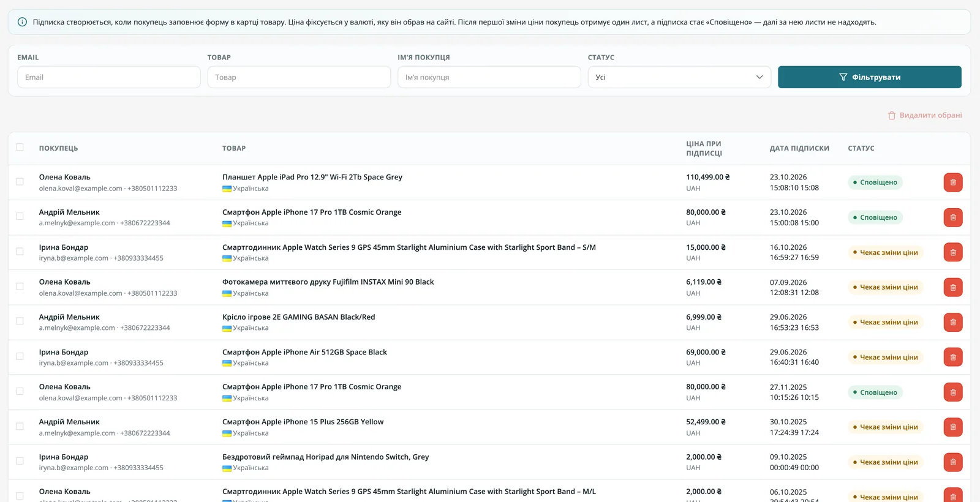Image resolution: width=980 pixels, height=502 pixels.
Task: Open the iPhone 17 Pro Cosmic Orange product by Олена Коваль
Action: [312, 387]
